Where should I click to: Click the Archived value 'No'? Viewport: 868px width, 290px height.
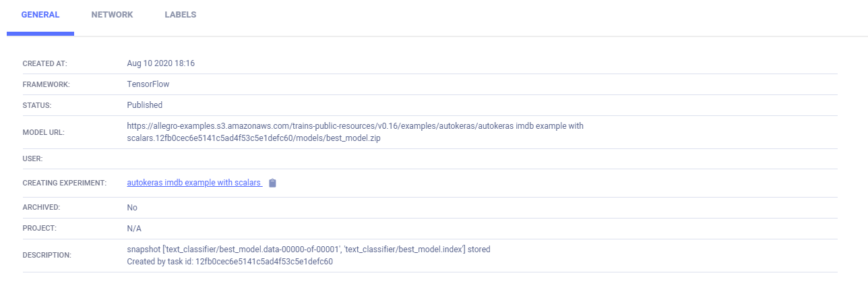[x=132, y=208]
